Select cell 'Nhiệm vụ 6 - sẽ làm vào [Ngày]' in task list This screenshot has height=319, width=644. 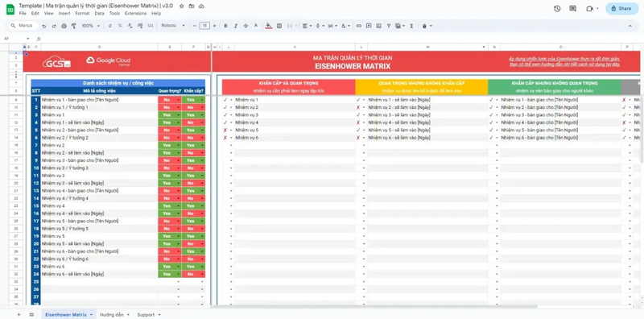pos(99,274)
